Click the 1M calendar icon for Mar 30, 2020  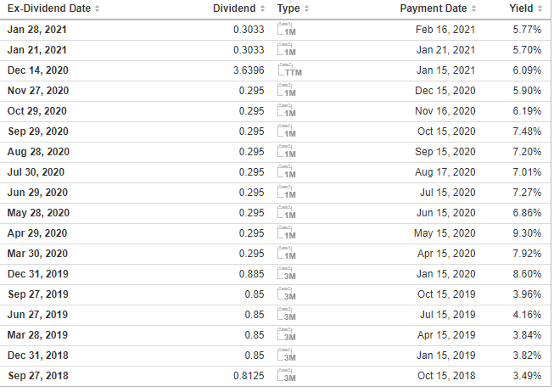click(x=287, y=254)
